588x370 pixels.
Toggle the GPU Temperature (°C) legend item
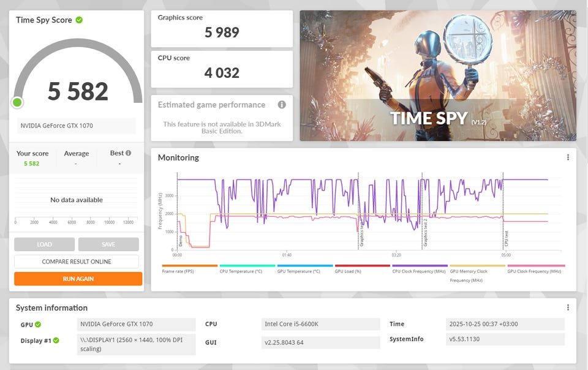[x=305, y=269]
